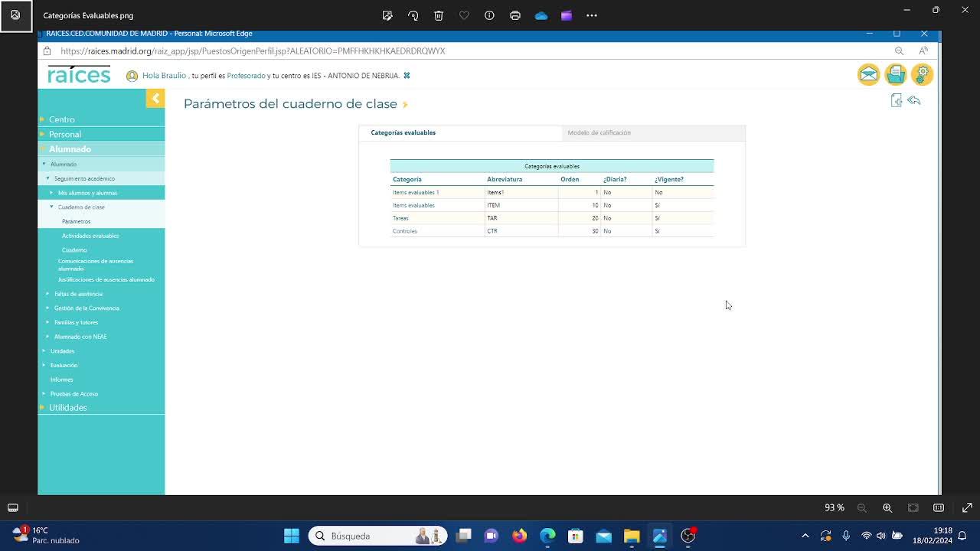This screenshot has width=980, height=551.
Task: Click the padlock icon in the Edge address bar
Action: click(47, 51)
